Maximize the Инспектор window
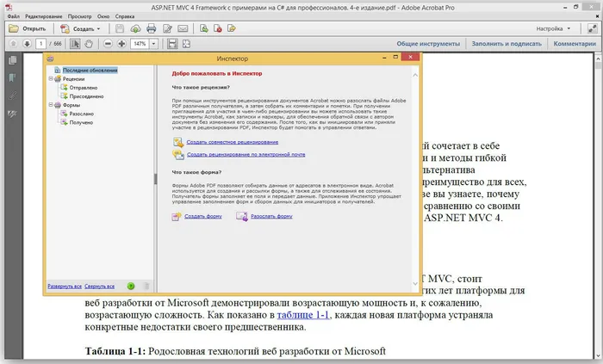This screenshot has width=603, height=364. pos(395,57)
